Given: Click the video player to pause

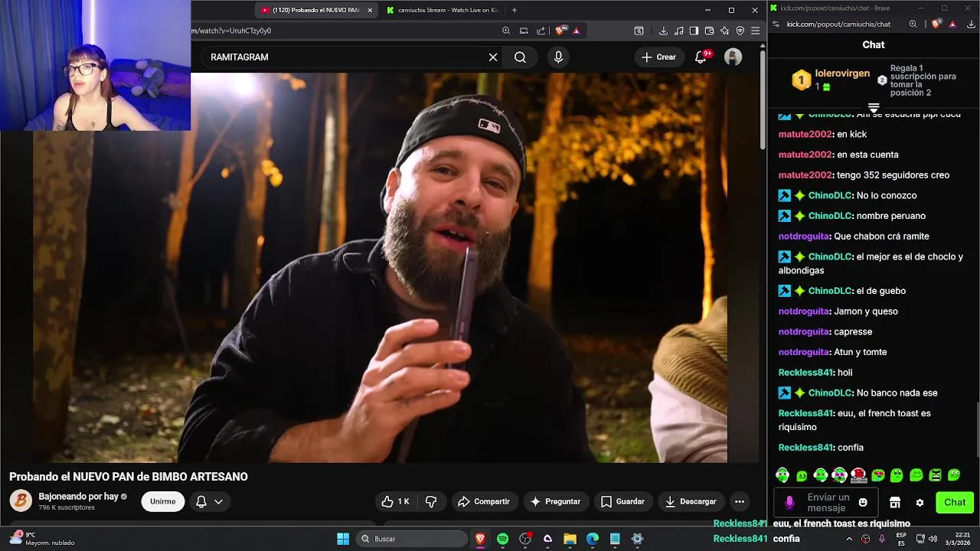Looking at the screenshot, I should tap(380, 268).
